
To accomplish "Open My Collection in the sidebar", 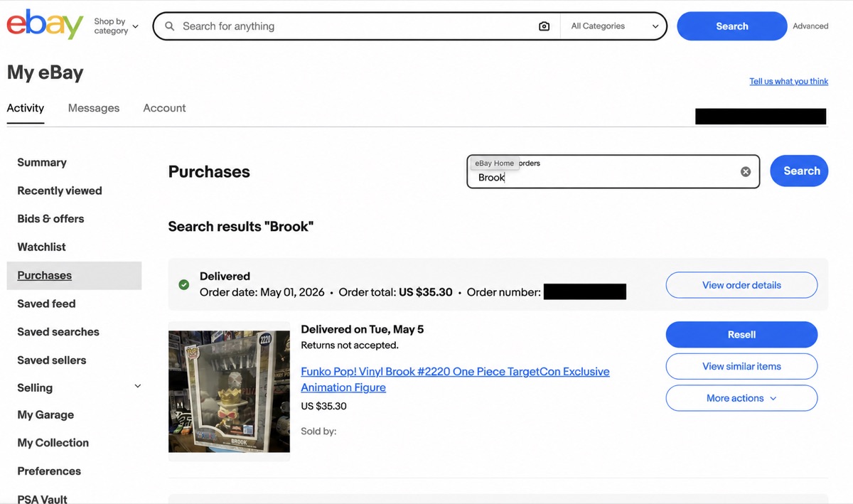I will 53,443.
